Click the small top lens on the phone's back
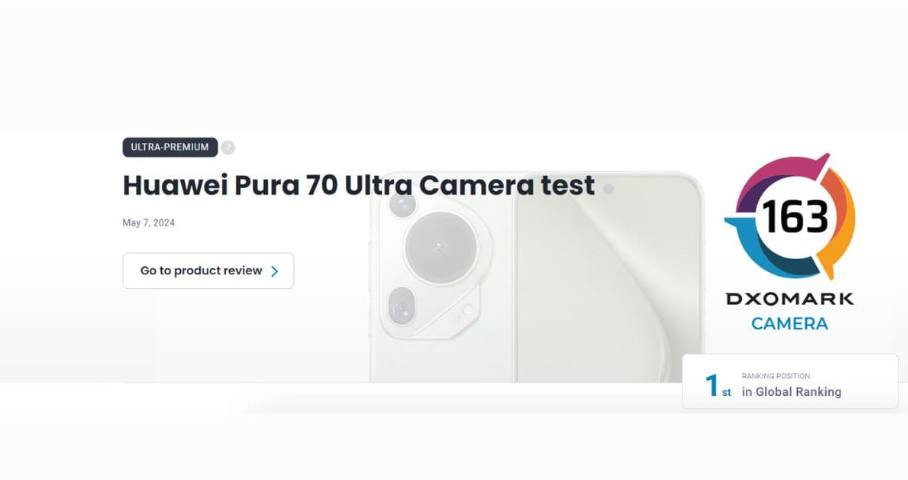 [x=402, y=203]
